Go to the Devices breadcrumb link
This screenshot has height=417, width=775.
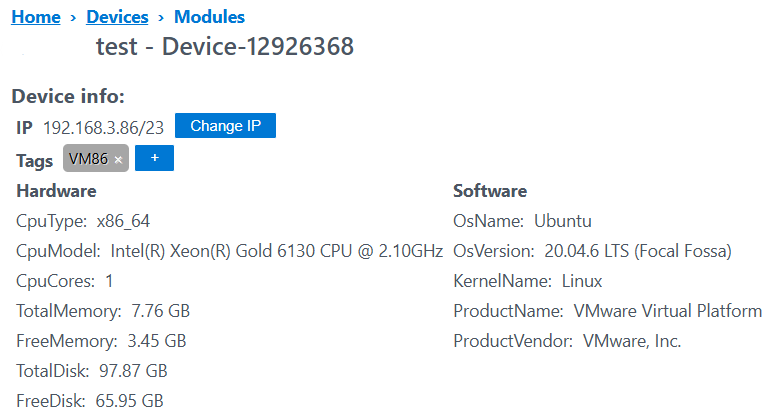[x=117, y=17]
